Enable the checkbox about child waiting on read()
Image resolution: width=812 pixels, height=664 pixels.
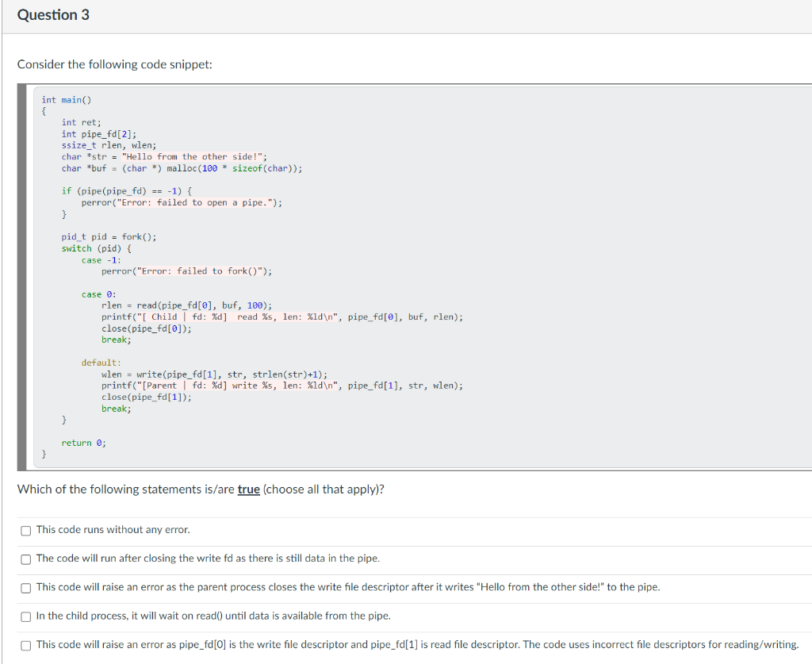click(x=25, y=616)
